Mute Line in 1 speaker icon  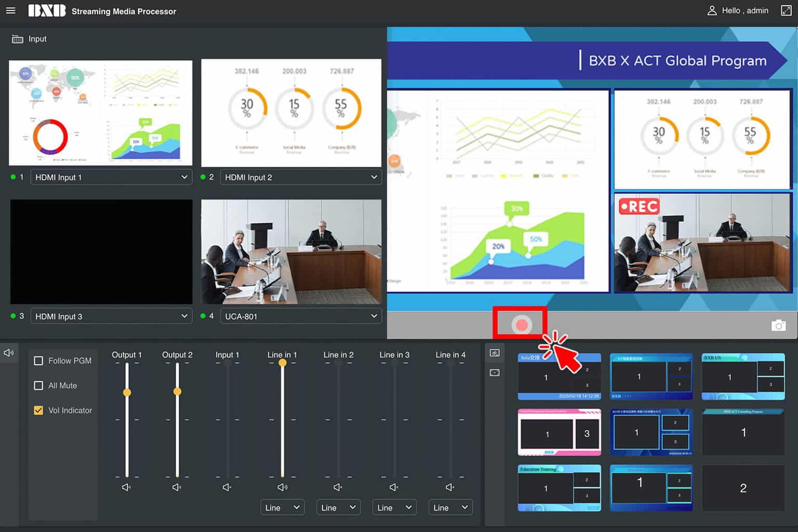[x=282, y=487]
